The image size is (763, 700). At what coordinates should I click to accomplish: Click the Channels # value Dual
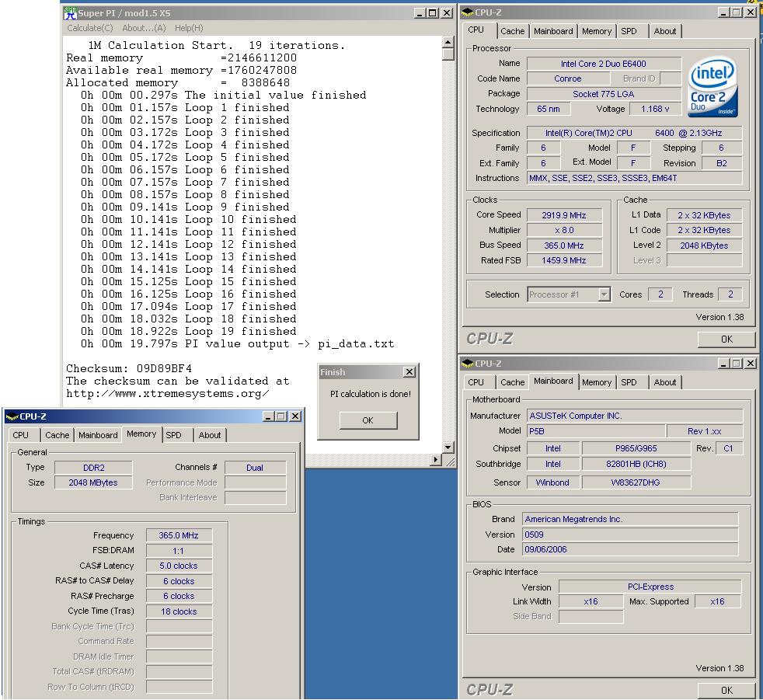(255, 468)
